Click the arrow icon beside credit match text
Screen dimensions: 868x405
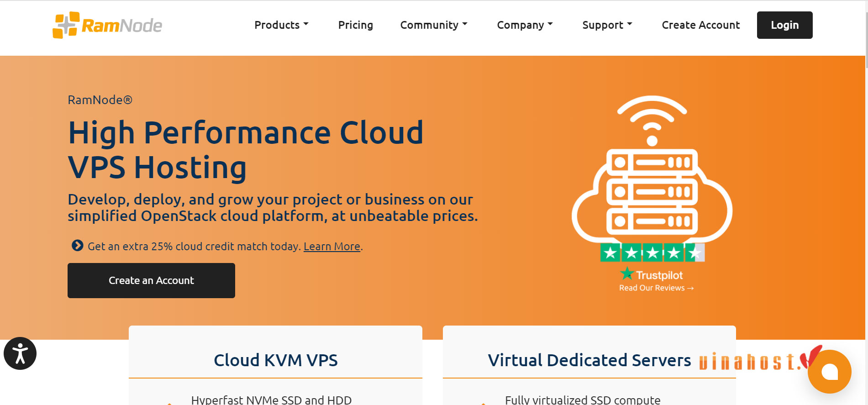tap(78, 246)
